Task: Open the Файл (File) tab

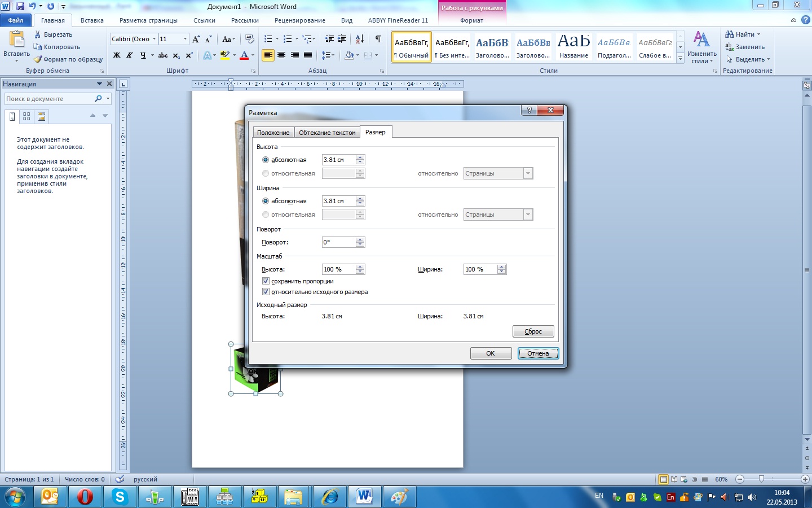Action: tap(16, 20)
